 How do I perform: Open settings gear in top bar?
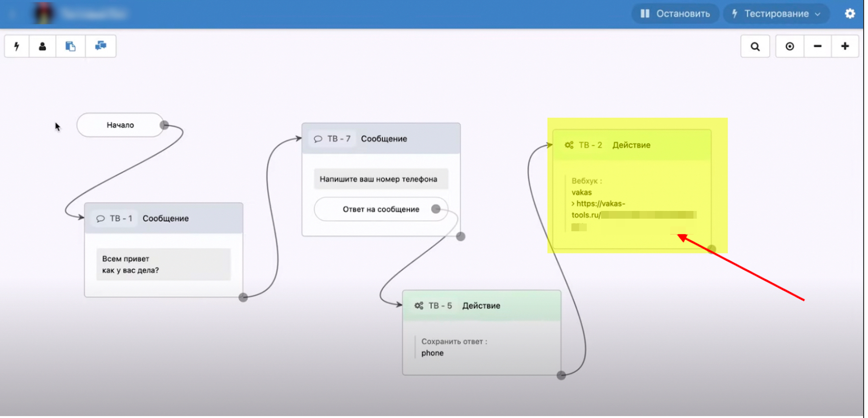[x=850, y=14]
